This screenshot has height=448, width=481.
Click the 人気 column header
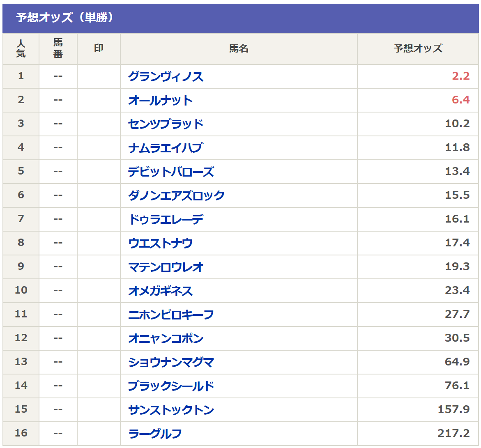[21, 49]
